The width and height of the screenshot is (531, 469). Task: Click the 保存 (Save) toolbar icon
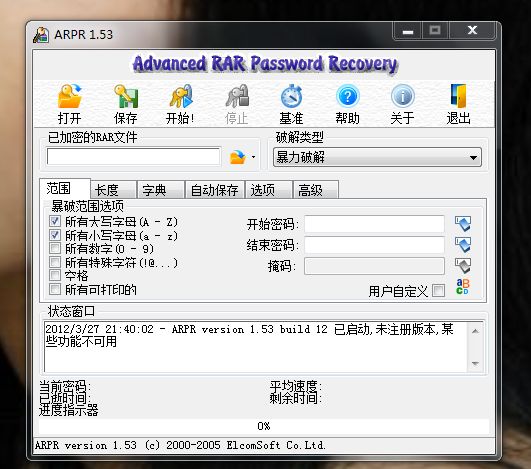tap(125, 97)
